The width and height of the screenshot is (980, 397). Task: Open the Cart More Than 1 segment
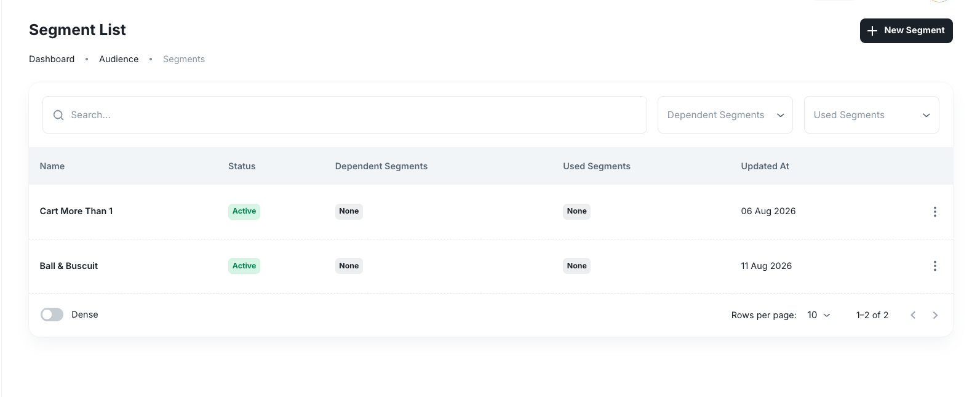76,211
